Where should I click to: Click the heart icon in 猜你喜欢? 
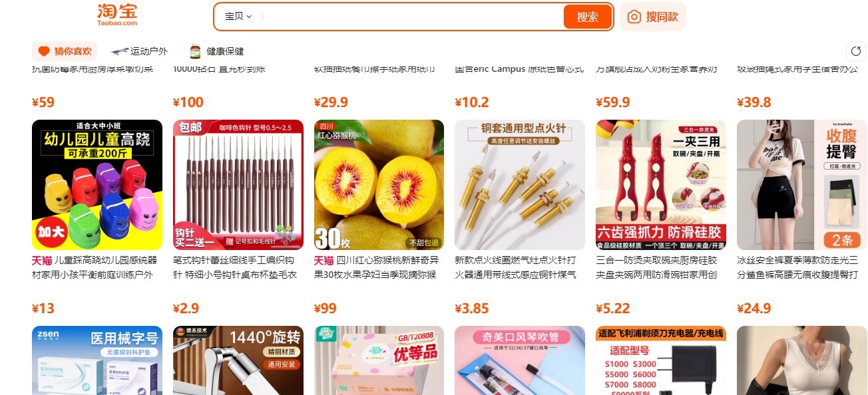click(x=44, y=51)
